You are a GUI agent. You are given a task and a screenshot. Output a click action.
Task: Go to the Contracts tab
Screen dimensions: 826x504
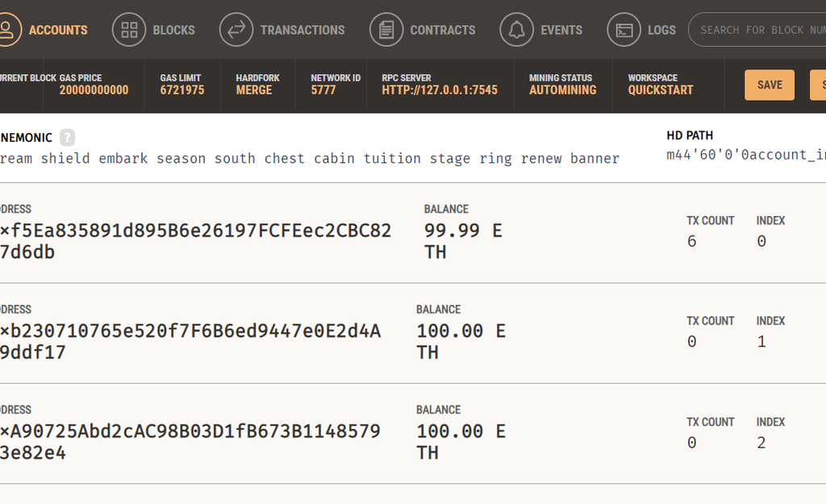point(442,30)
